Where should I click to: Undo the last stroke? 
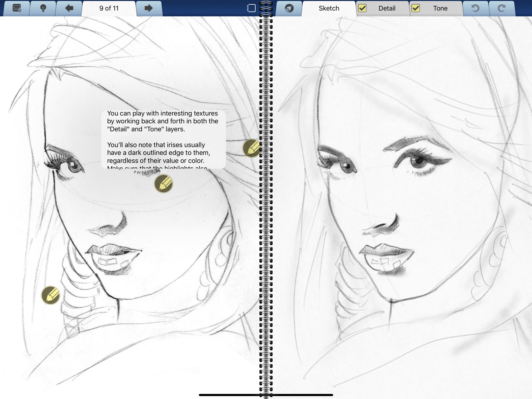[x=475, y=8]
